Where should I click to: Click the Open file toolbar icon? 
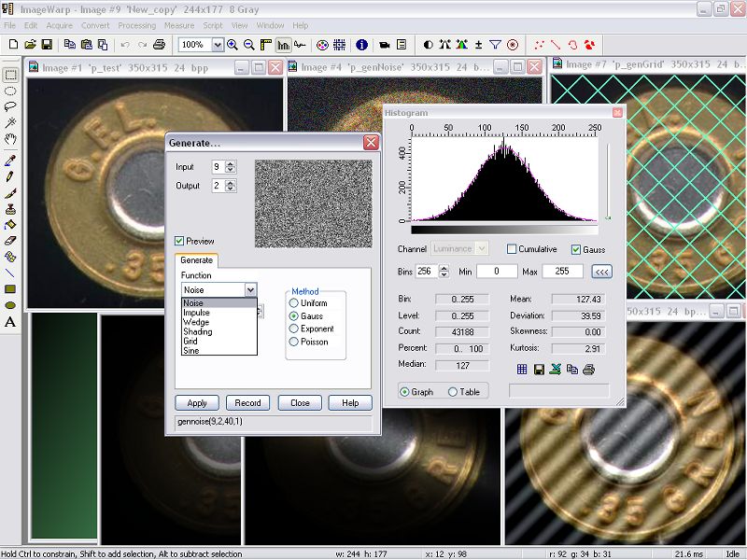30,45
